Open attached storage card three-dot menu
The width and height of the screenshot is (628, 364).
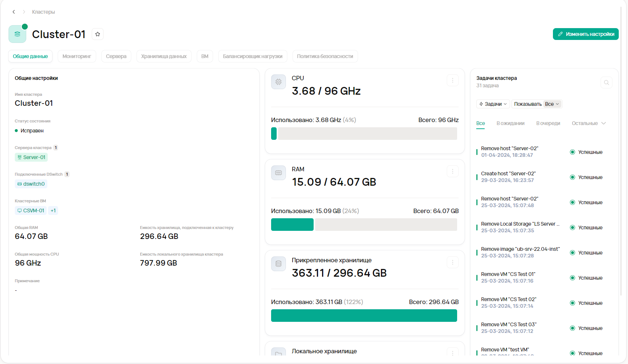(452, 262)
